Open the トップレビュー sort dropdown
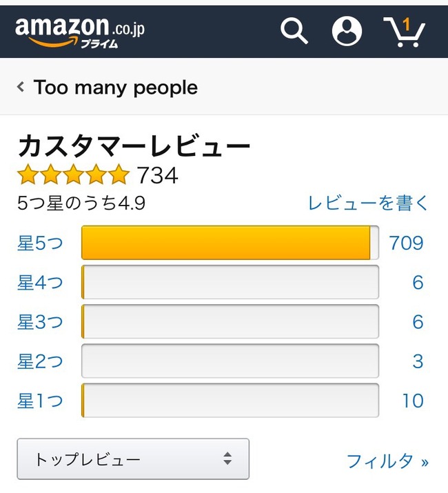Viewport: 448px width, 493px height. (133, 459)
